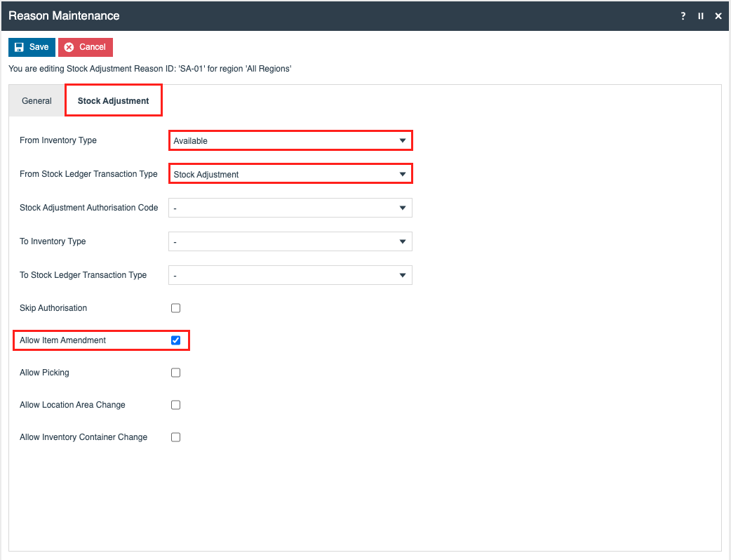
Task: Expand From Stock Ledger Transaction Type dropdown
Action: point(290,174)
